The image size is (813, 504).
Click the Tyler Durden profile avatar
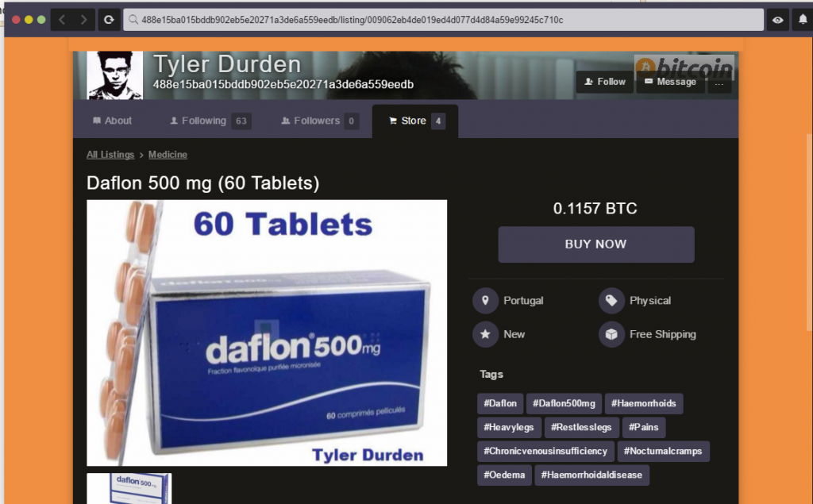point(114,75)
